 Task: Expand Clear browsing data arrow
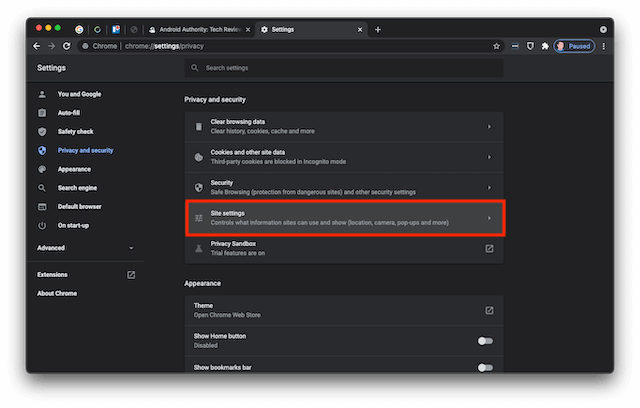(x=489, y=127)
